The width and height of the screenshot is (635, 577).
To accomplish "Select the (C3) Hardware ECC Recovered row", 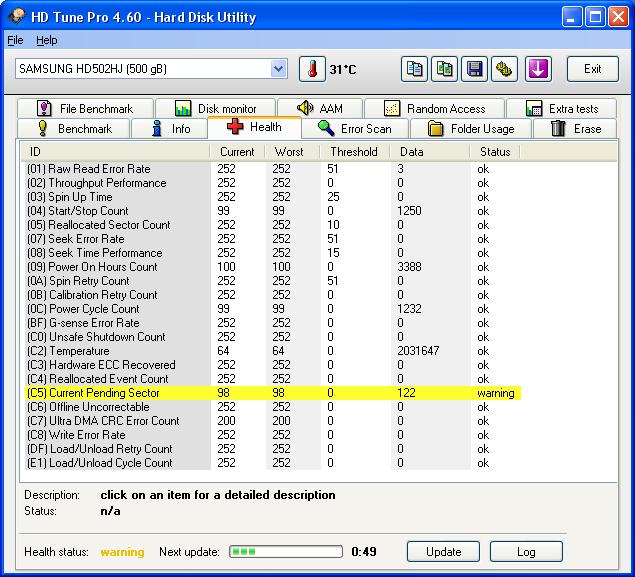I will point(274,365).
